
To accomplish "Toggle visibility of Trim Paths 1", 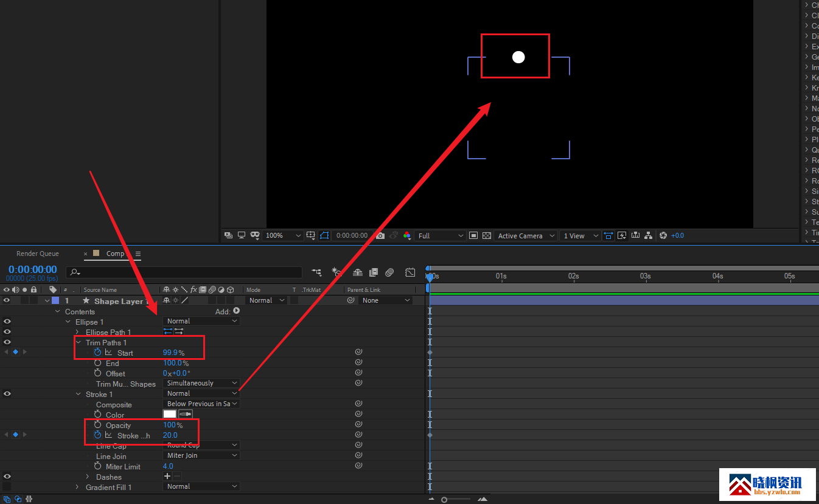I will (x=7, y=342).
